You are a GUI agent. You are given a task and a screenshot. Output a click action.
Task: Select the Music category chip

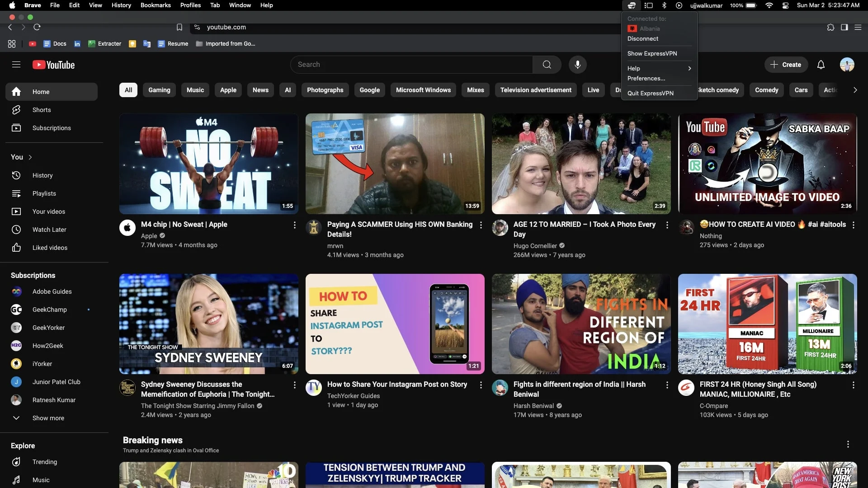pyautogui.click(x=195, y=90)
